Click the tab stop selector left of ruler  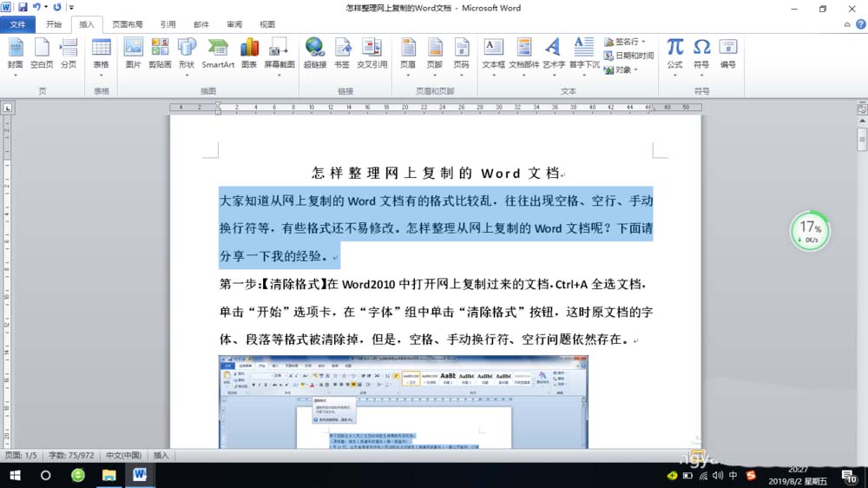pos(7,108)
